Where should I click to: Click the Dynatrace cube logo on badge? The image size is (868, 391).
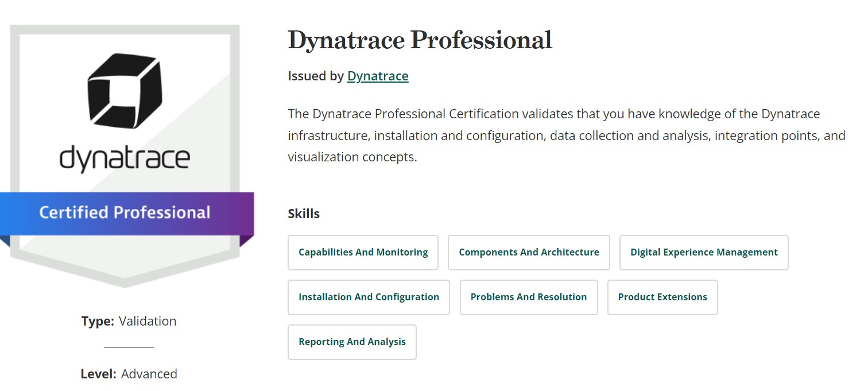coord(125,91)
